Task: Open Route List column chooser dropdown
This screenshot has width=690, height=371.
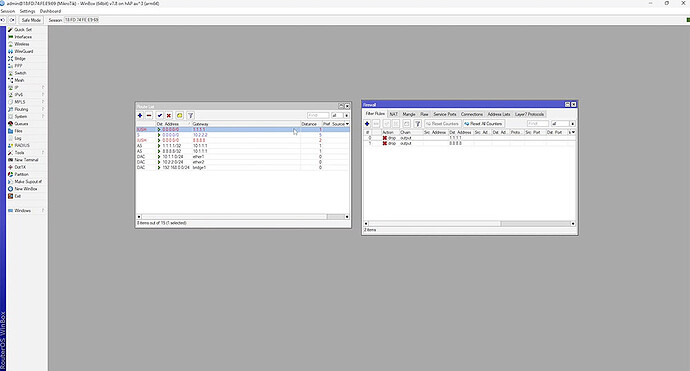Action: (x=347, y=124)
